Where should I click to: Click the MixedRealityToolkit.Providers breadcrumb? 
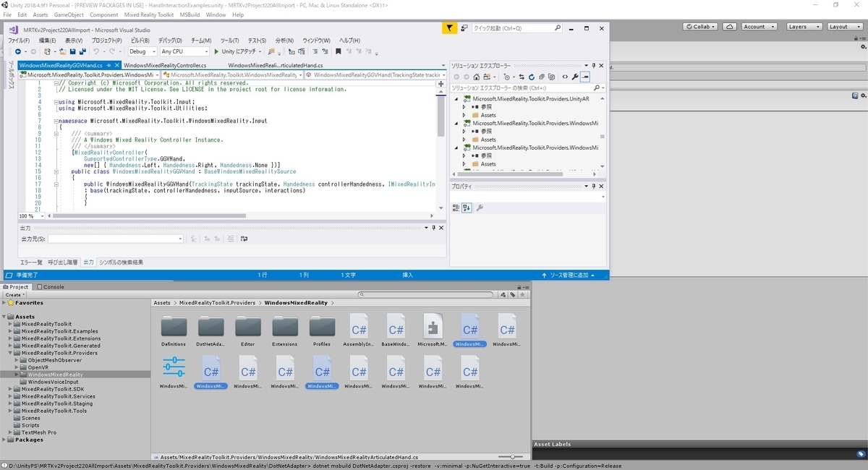[x=217, y=303]
